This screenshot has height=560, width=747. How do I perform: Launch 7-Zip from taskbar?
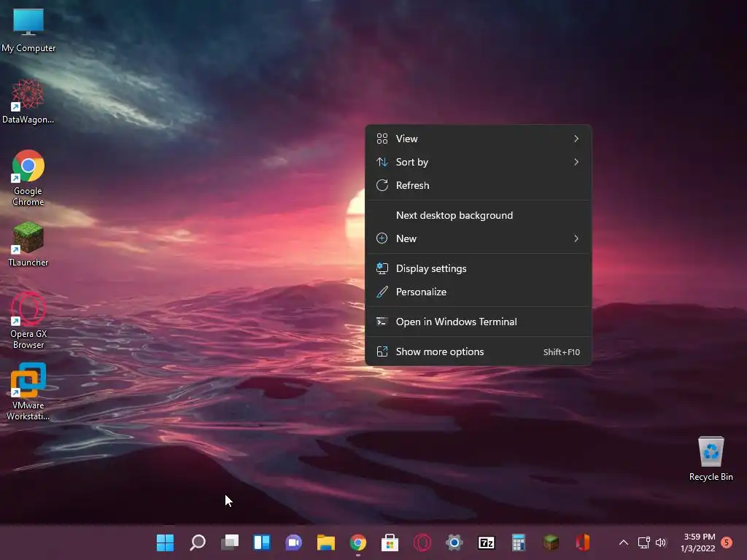487,542
